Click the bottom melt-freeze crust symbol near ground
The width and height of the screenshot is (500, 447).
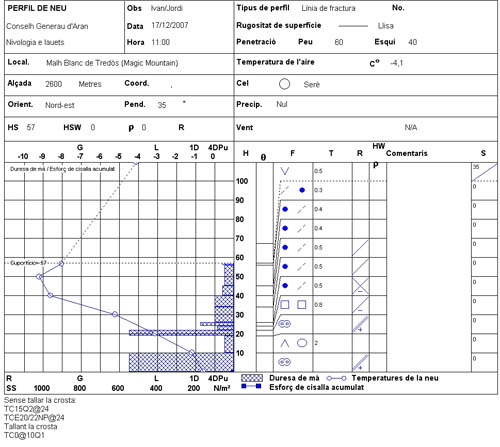coord(285,362)
